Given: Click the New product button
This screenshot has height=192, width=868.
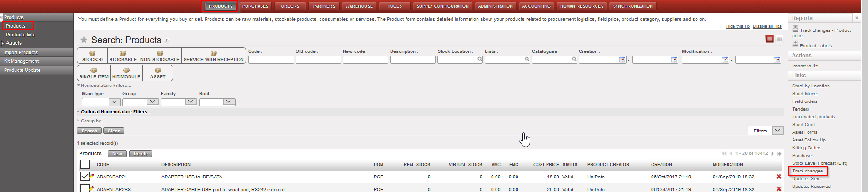Looking at the screenshot, I should (x=117, y=154).
